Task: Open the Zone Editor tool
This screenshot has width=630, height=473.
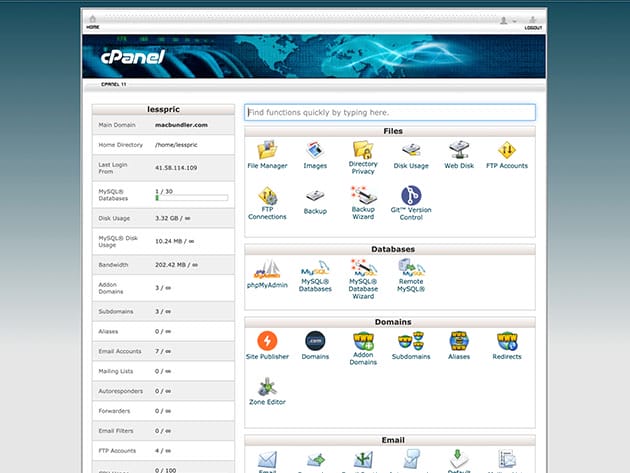Action: coord(267,387)
